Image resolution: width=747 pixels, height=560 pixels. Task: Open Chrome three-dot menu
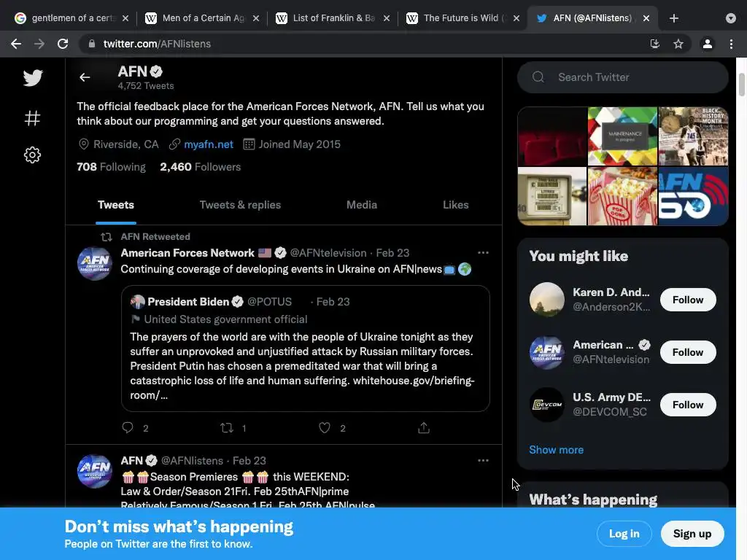pyautogui.click(x=731, y=44)
